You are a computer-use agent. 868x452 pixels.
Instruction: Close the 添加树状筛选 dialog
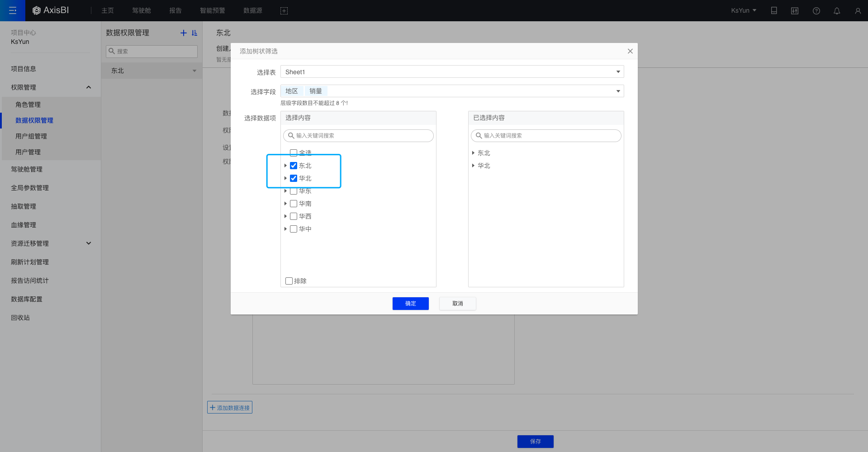click(x=630, y=51)
